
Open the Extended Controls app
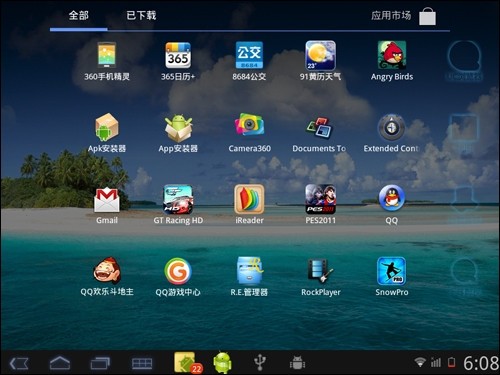point(391,133)
